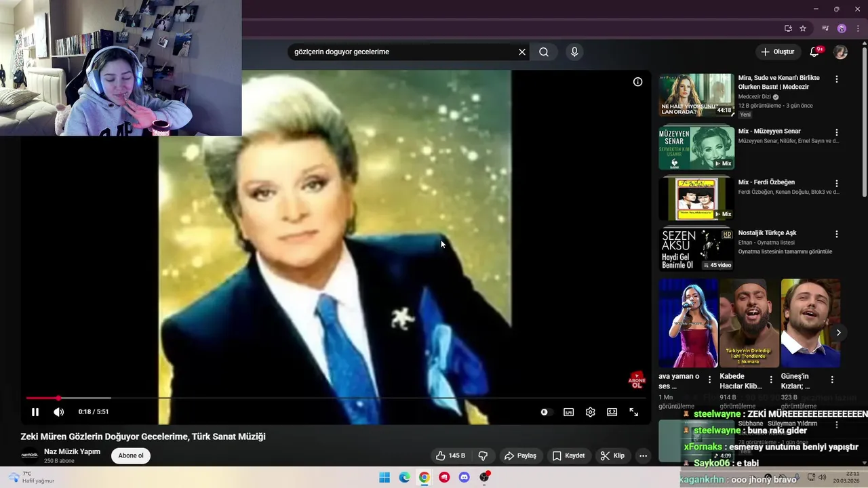View full playlist 'Oynatma listesinin tamamını görüntüle'
The height and width of the screenshot is (488, 868).
(x=785, y=252)
